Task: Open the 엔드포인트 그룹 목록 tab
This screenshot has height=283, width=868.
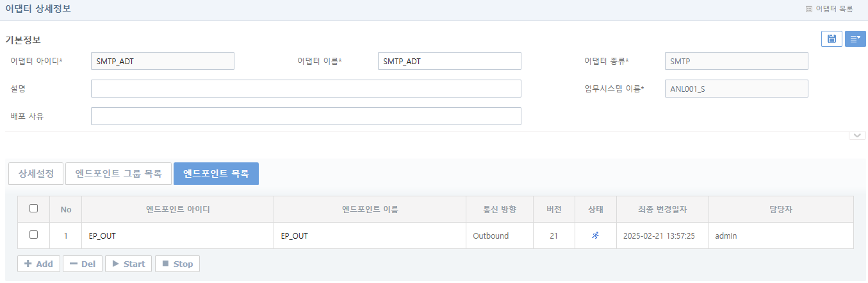Action: 119,173
